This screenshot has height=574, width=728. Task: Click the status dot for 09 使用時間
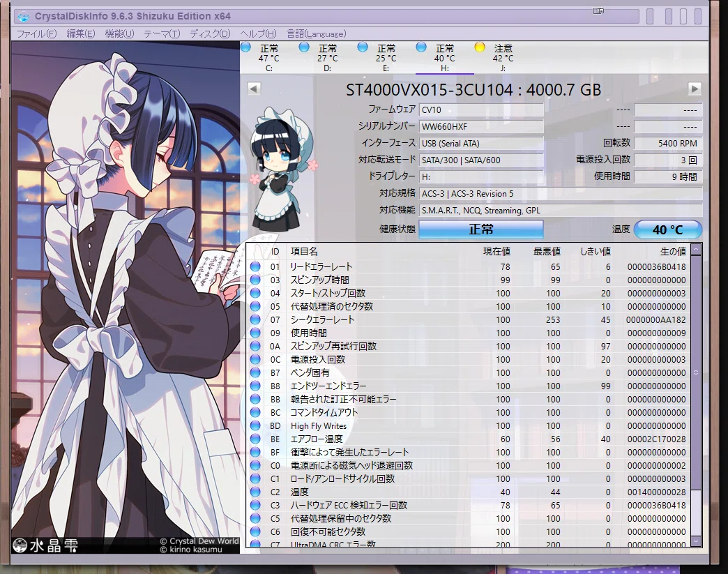(x=255, y=333)
